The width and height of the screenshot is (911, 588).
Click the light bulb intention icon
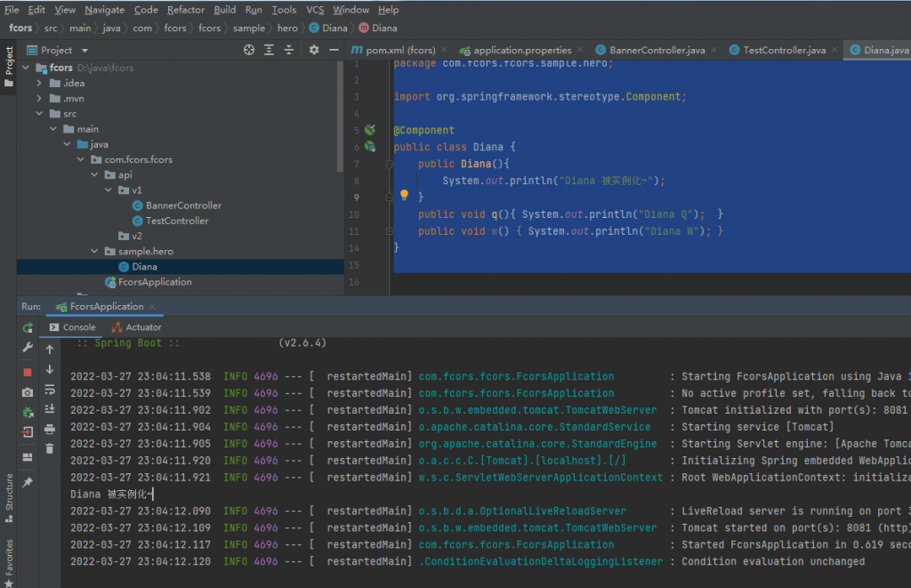405,195
